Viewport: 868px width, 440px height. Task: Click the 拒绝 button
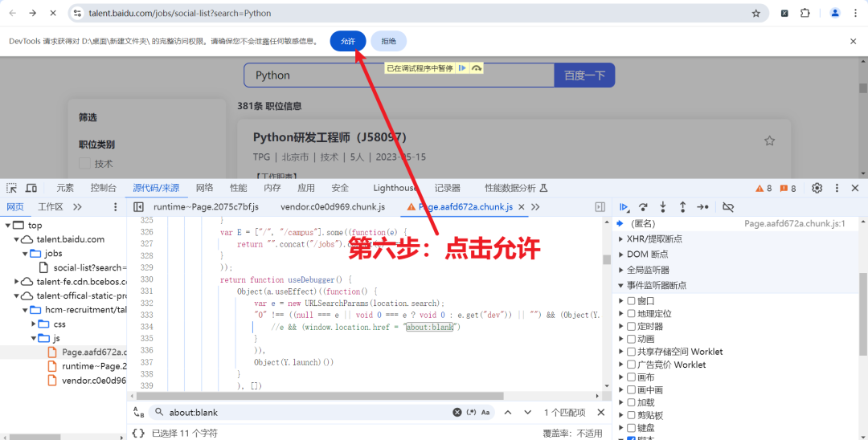(x=389, y=41)
